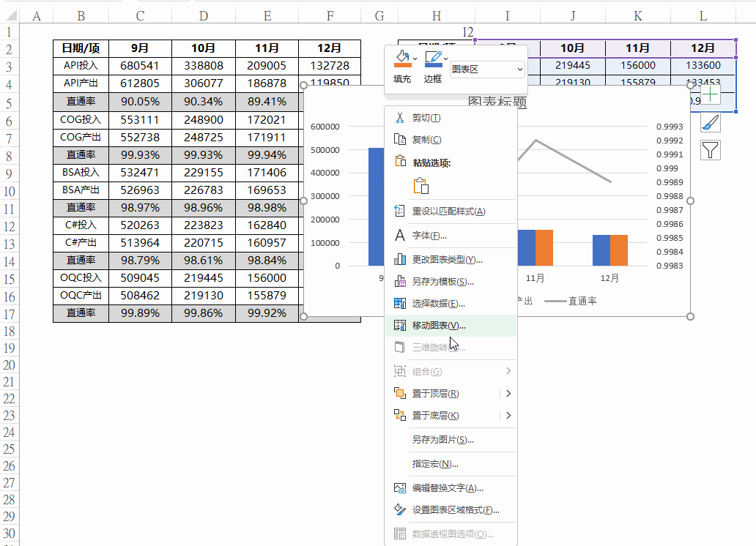This screenshot has height=546, width=756.
Task: Select the worksheet's Select All corner
Action: (10, 16)
